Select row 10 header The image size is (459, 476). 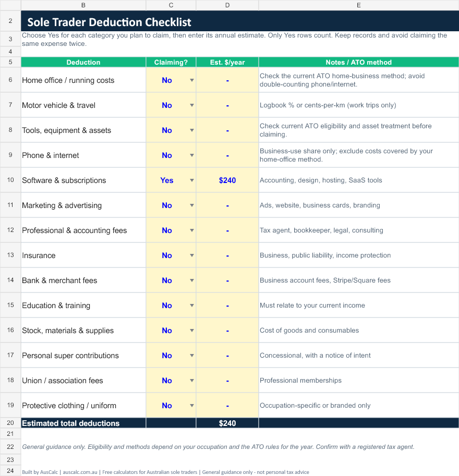tap(10, 180)
